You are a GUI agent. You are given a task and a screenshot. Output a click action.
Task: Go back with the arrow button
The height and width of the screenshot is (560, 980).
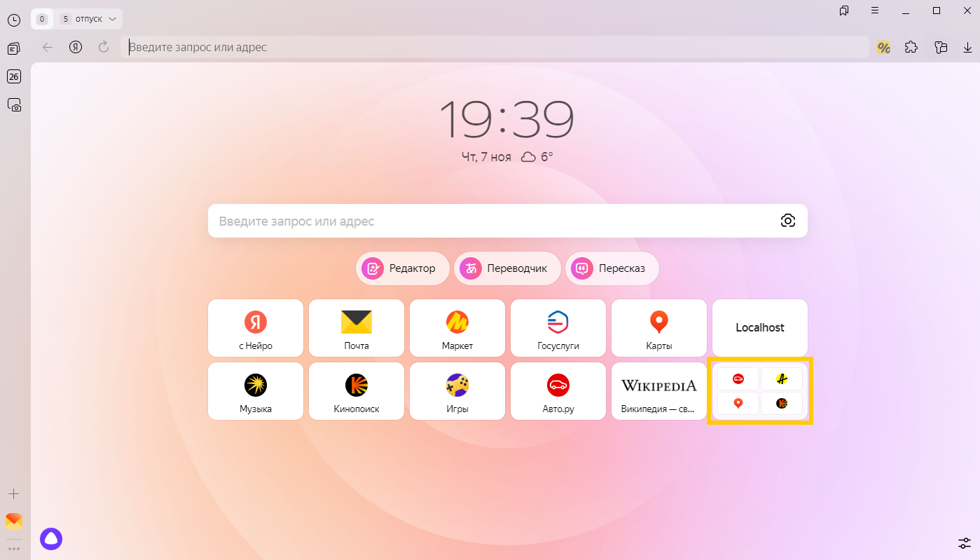[x=48, y=47]
